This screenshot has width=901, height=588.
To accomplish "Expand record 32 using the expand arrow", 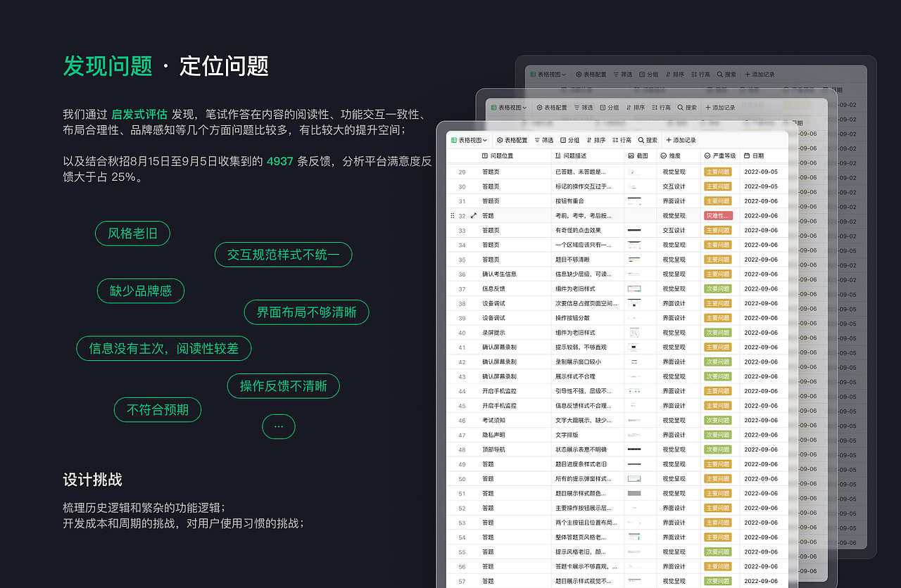I will pos(474,216).
